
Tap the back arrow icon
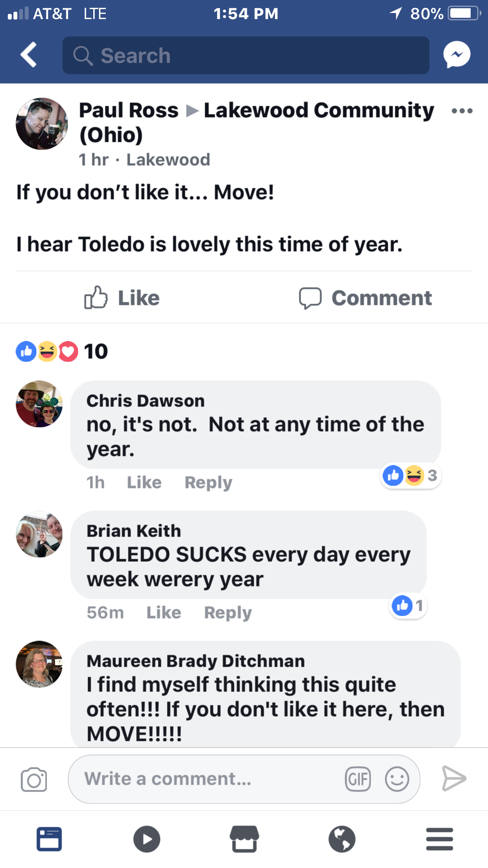[29, 55]
